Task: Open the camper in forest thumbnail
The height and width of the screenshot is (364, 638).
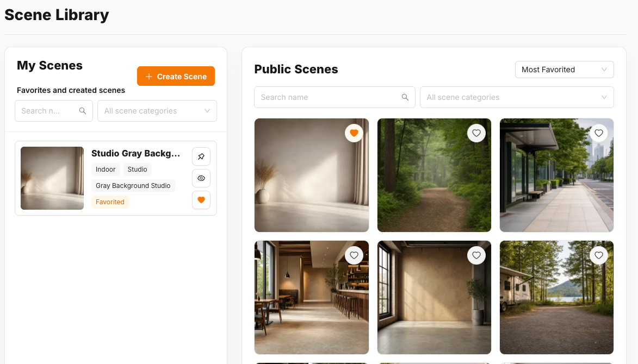Action: pyautogui.click(x=556, y=297)
